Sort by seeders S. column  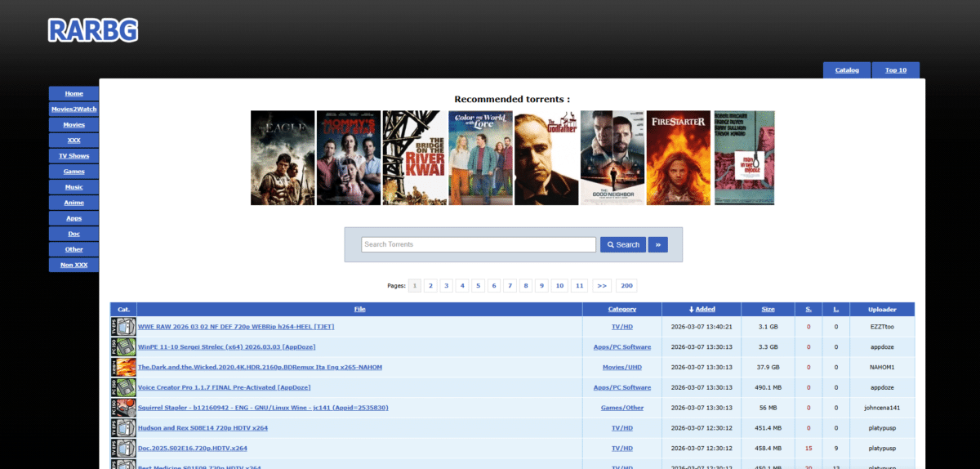pos(808,310)
